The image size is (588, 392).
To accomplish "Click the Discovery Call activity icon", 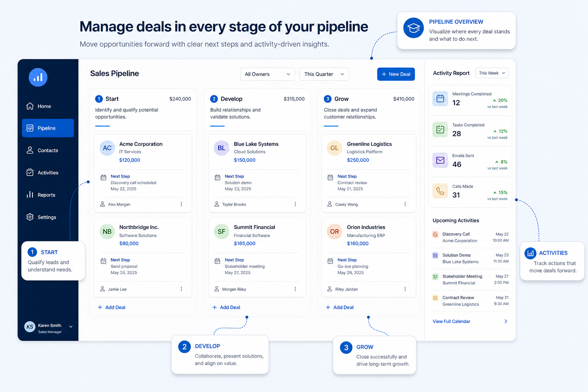I will click(435, 234).
